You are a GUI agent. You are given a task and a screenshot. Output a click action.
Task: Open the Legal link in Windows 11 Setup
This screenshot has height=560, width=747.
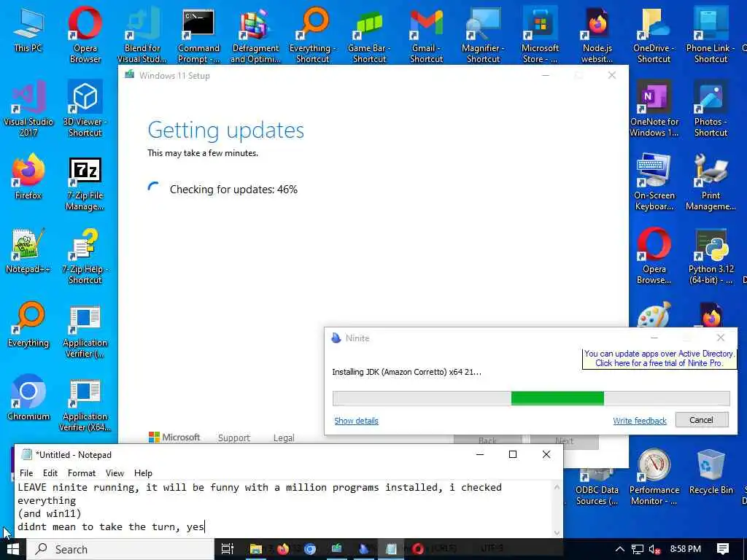(x=284, y=437)
